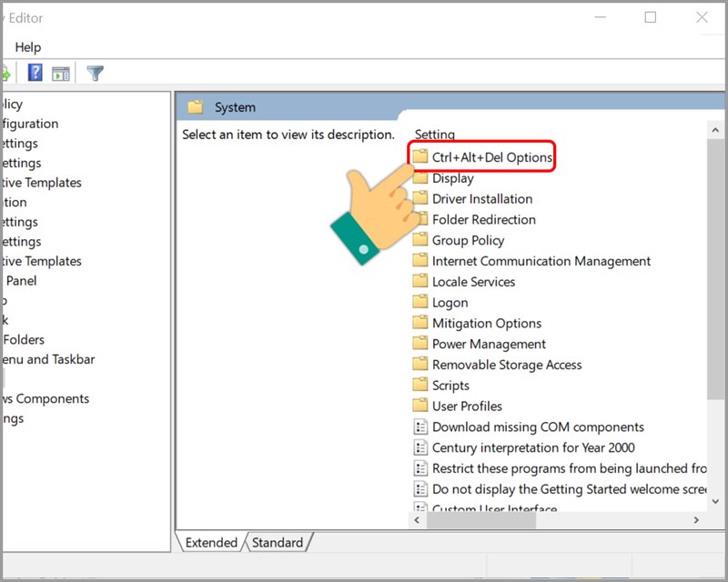Apply a filter using the funnel toolbar icon
728x582 pixels.
point(95,73)
